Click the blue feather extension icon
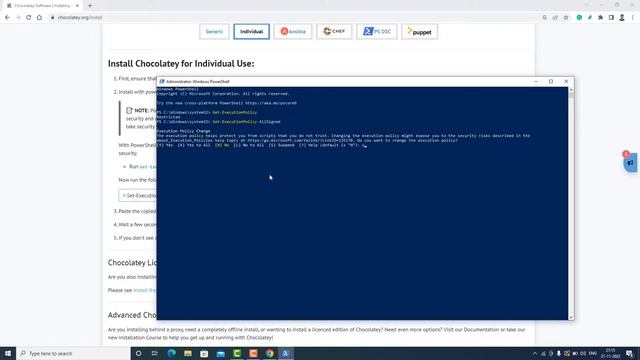Screen dimensions: 640x360 click(x=590, y=18)
